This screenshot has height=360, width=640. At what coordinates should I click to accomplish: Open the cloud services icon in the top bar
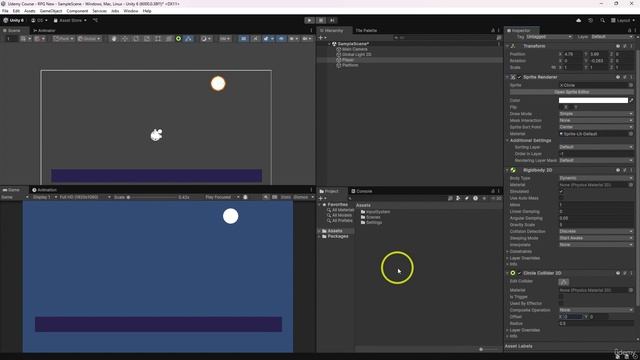(578, 20)
